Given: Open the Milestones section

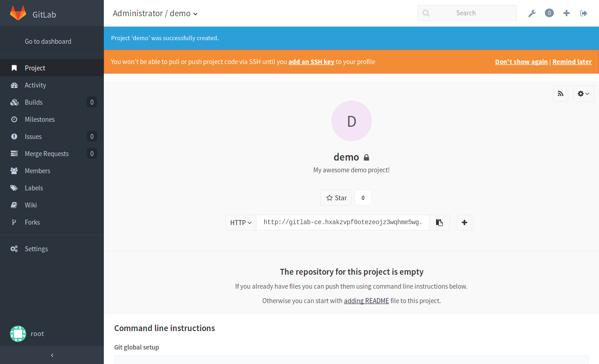Looking at the screenshot, I should [41, 119].
